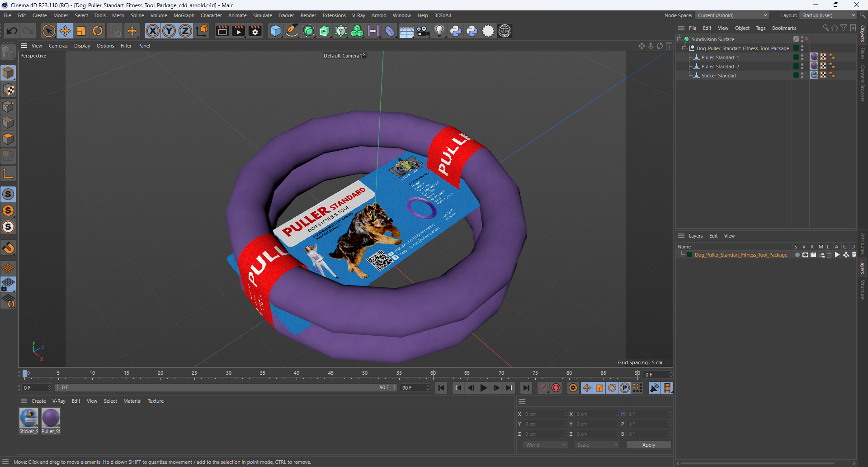
Task: Click the white gear icon in toolbar
Action: tap(488, 31)
